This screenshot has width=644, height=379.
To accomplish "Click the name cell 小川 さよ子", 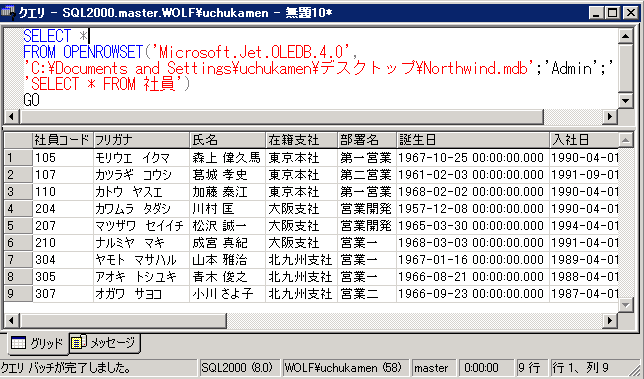I will pos(228,294).
